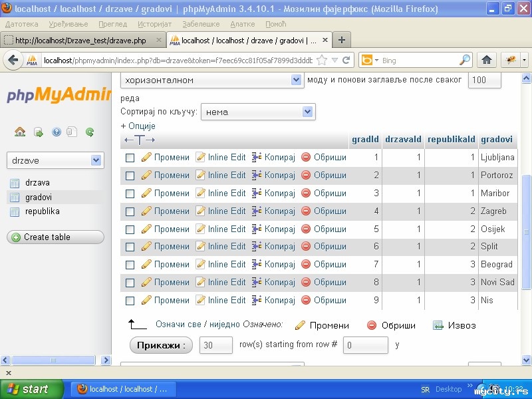The image size is (532, 399).
Task: Open the Датотека menu
Action: pos(22,24)
